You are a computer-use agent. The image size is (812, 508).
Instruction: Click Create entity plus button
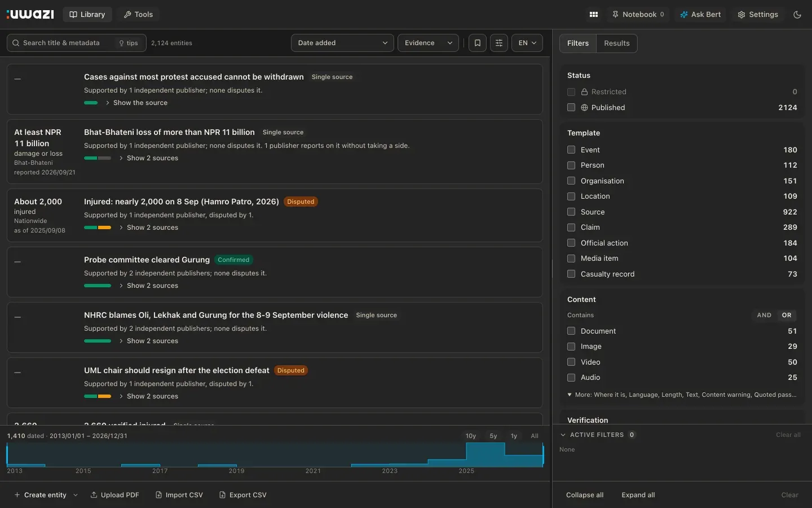[x=40, y=495]
